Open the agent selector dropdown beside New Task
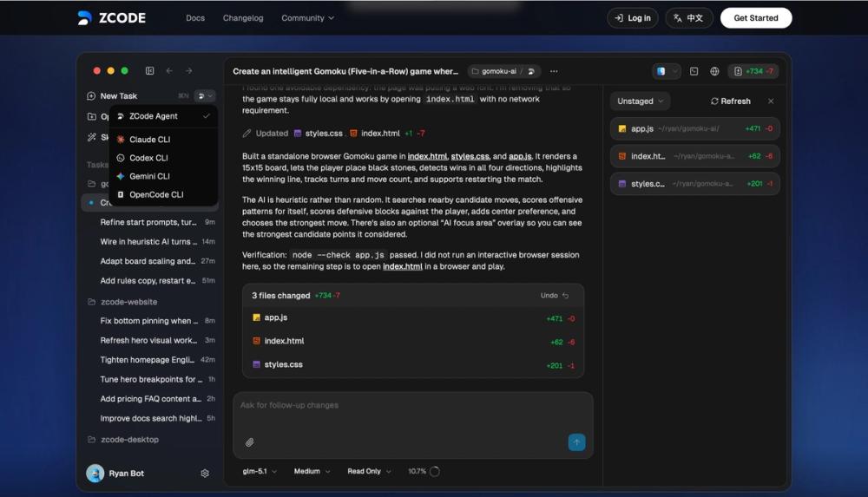Screen dimensions: 868x497 [x=205, y=95]
